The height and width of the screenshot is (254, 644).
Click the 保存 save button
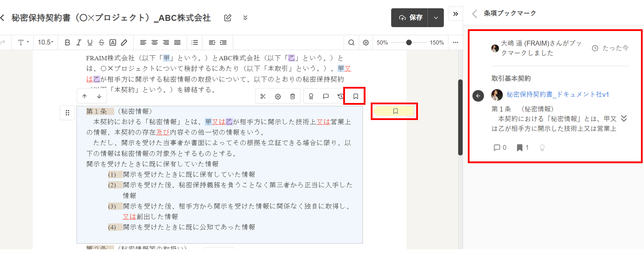[x=410, y=18]
